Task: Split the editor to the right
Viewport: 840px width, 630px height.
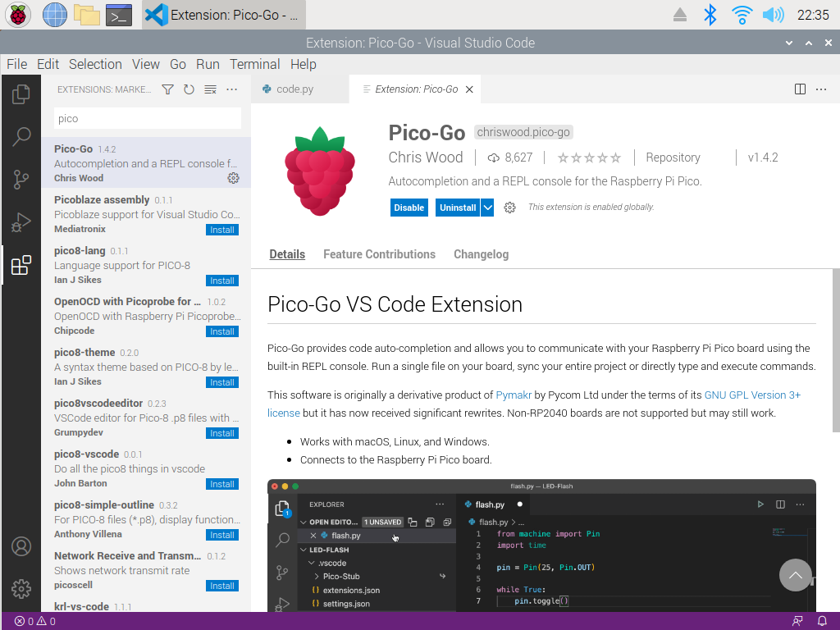Action: pyautogui.click(x=800, y=89)
